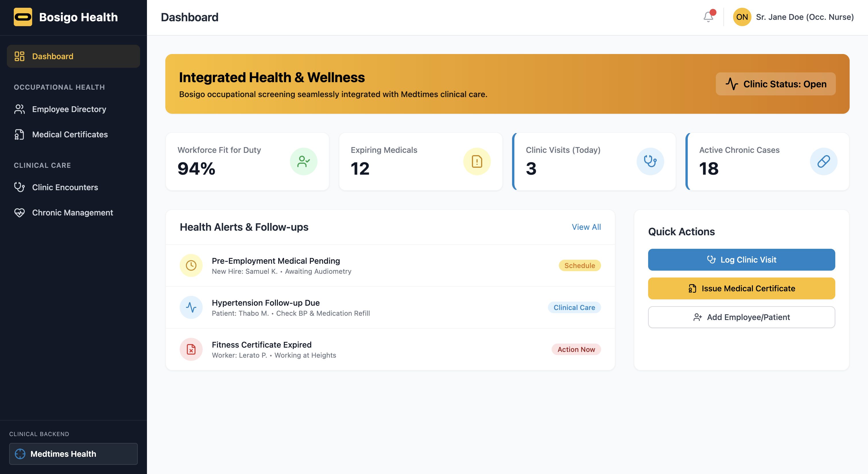Click 'Patient: Thabo M.' detail text
Image resolution: width=868 pixels, height=474 pixels.
point(240,313)
